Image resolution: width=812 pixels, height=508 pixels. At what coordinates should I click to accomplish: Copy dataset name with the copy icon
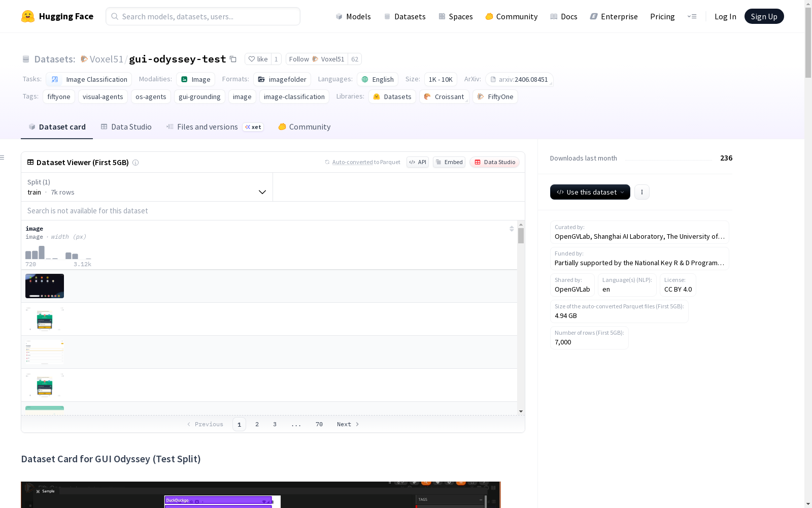pos(233,59)
